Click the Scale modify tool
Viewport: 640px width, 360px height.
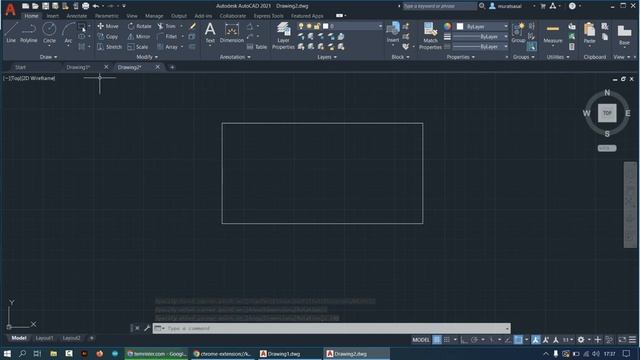click(138, 47)
